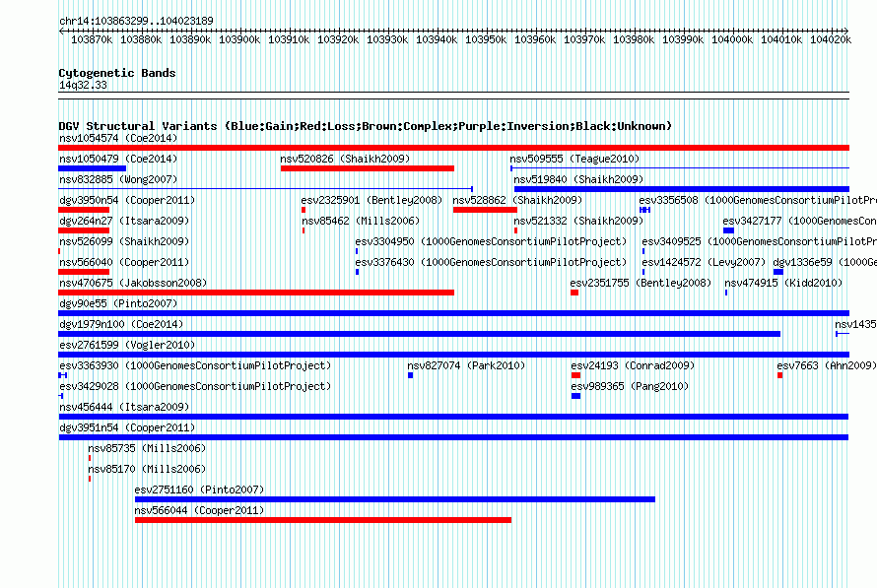Viewport: 877px width, 588px height.
Task: Click the 14q32.33 cytogenetic band label
Action: (83, 85)
